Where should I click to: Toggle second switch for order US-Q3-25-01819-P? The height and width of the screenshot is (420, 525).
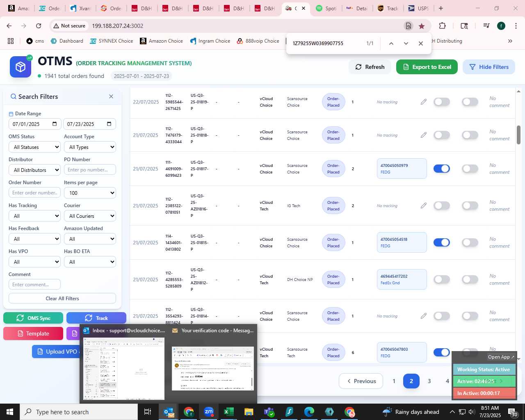coord(470,102)
